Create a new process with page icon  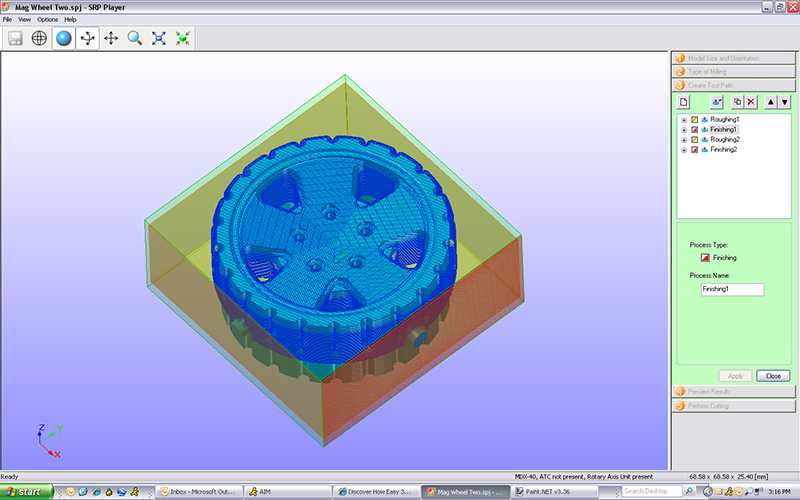[685, 102]
